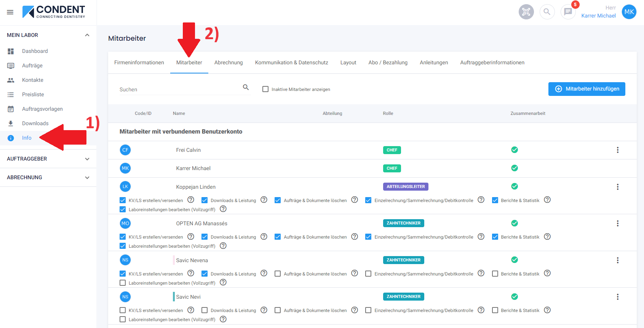Image resolution: width=644 pixels, height=328 pixels.
Task: Uncheck Laboreinstellungen bearbeiten for OPTEN AG Manassés
Action: 123,246
